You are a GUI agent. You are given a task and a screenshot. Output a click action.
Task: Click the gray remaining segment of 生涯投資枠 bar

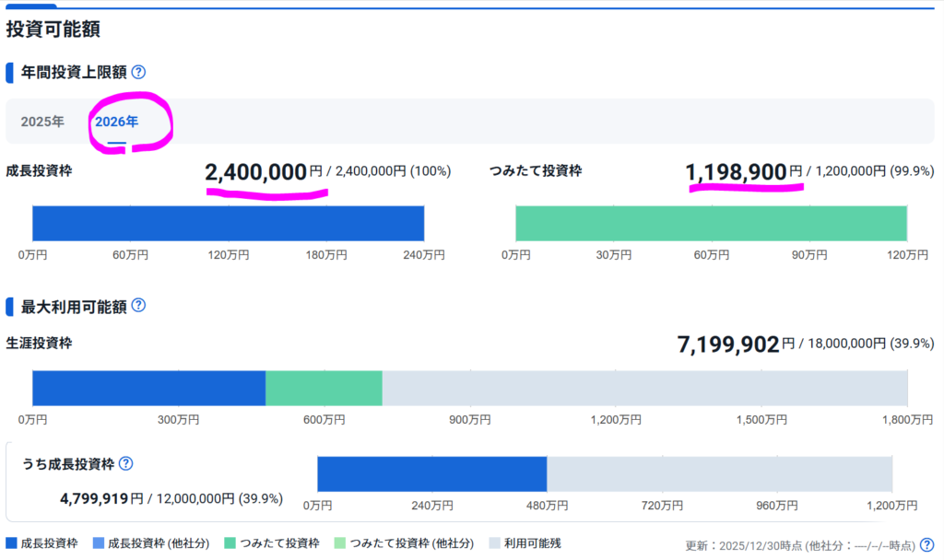coord(644,388)
